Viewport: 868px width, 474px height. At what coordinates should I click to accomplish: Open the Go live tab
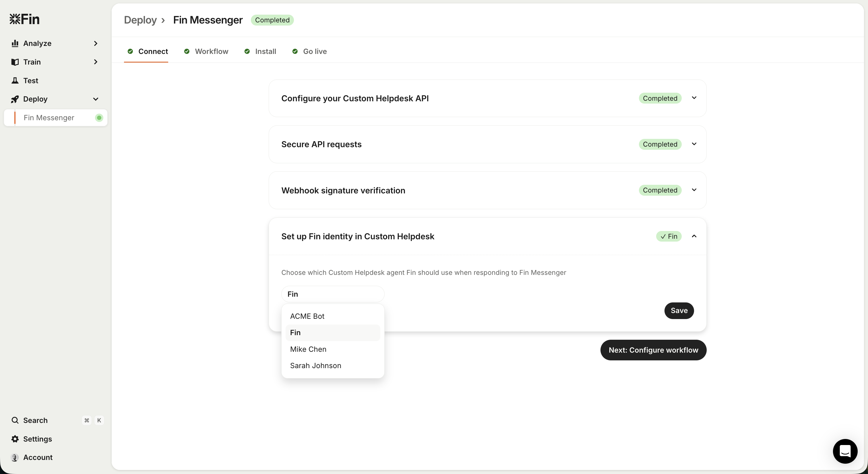314,51
